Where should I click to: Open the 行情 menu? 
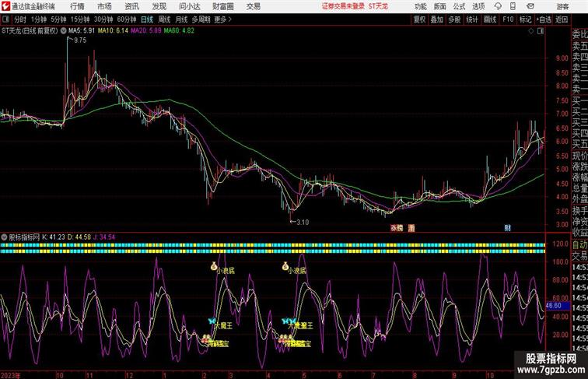(77, 6)
